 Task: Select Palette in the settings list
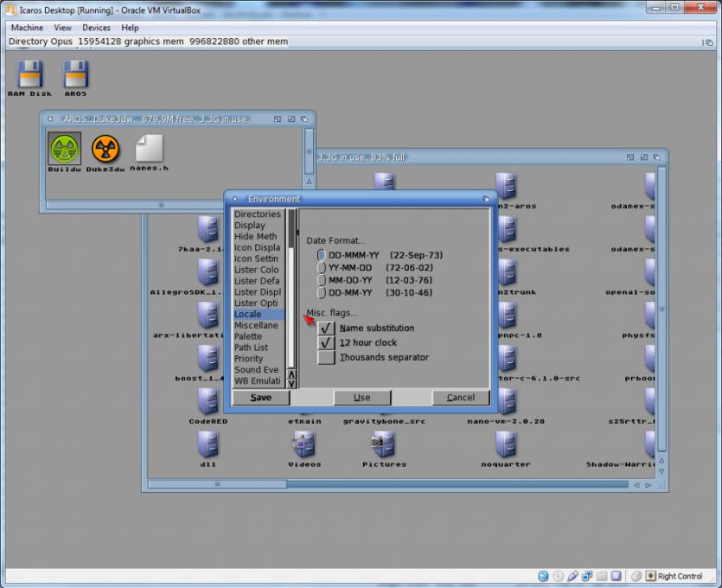pyautogui.click(x=248, y=336)
